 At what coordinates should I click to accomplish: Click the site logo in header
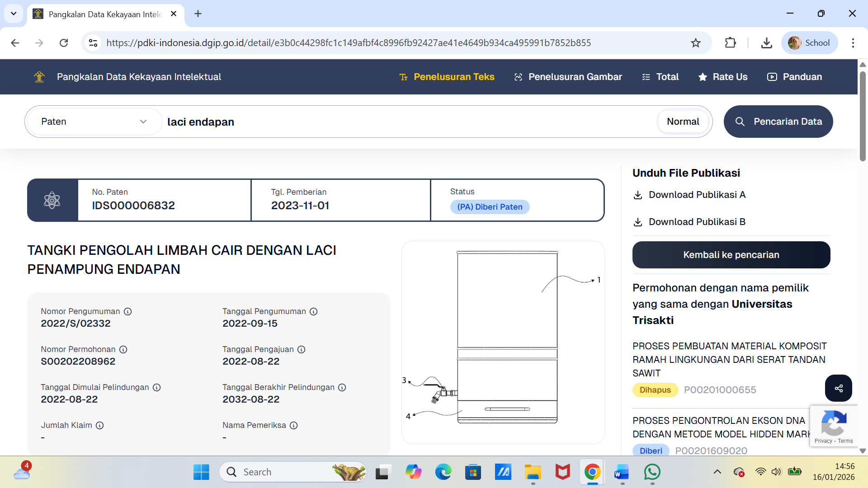pyautogui.click(x=39, y=77)
